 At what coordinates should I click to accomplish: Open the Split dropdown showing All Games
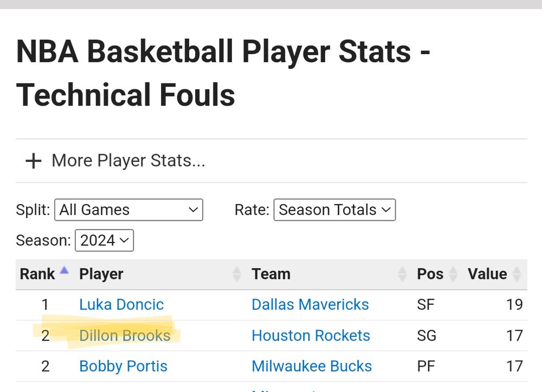[128, 210]
